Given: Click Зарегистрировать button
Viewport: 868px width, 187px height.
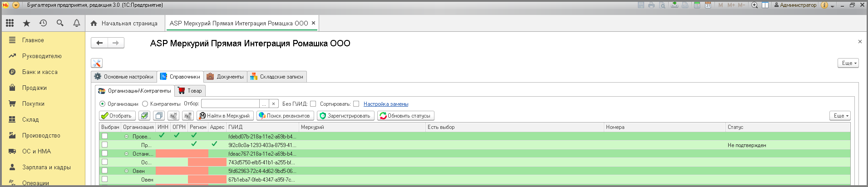Looking at the screenshot, I should [x=346, y=116].
